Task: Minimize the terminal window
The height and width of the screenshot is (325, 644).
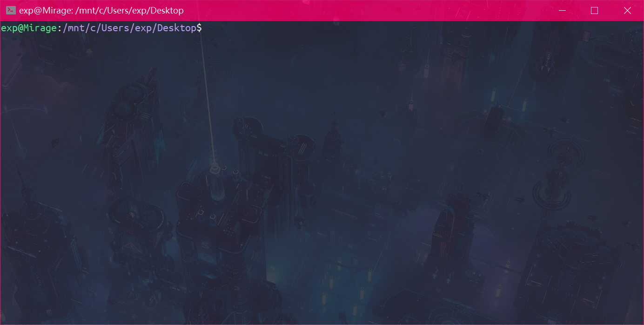Action: (x=562, y=10)
